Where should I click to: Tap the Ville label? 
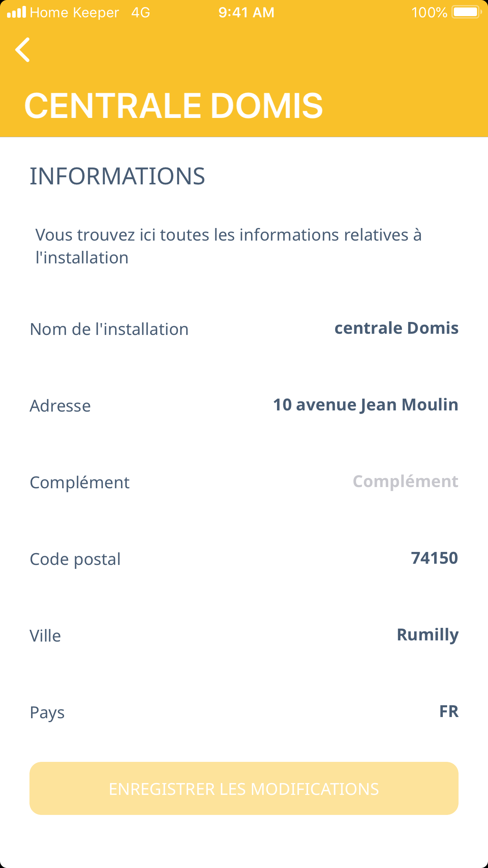(x=45, y=636)
